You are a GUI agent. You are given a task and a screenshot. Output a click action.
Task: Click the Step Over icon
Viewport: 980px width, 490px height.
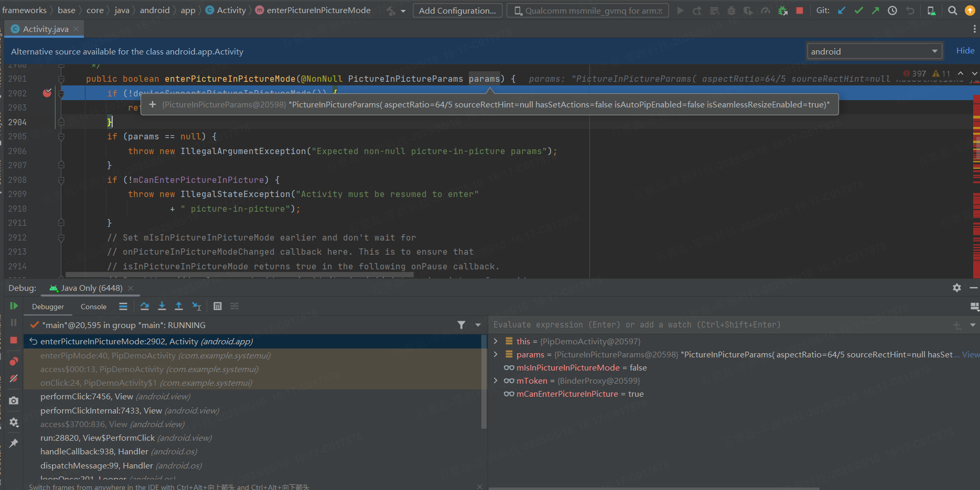coord(145,306)
